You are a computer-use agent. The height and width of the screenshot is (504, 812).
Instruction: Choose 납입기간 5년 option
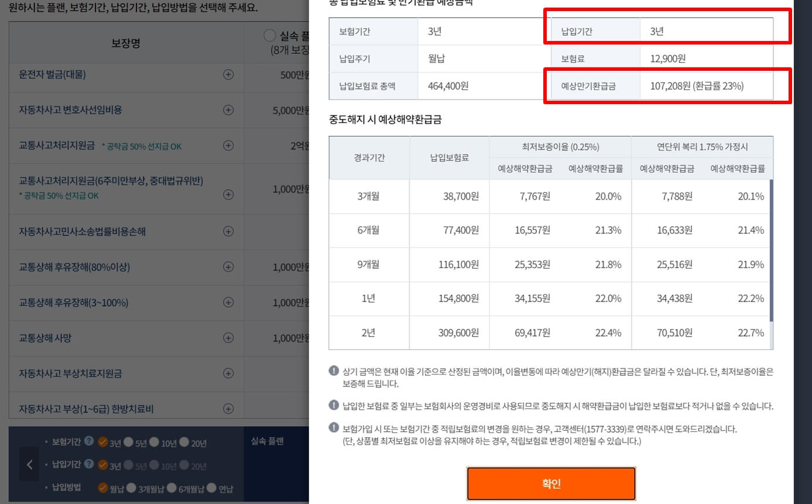(128, 465)
